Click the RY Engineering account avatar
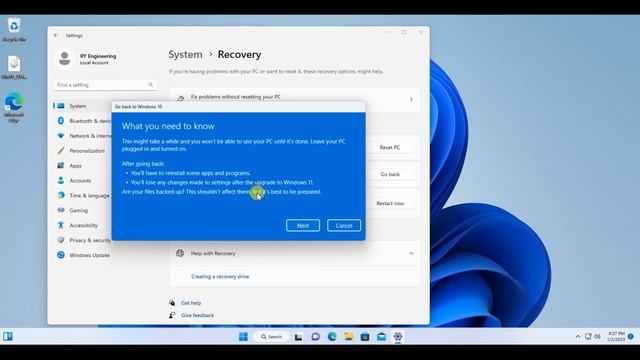This screenshot has width=640, height=360. click(64, 58)
